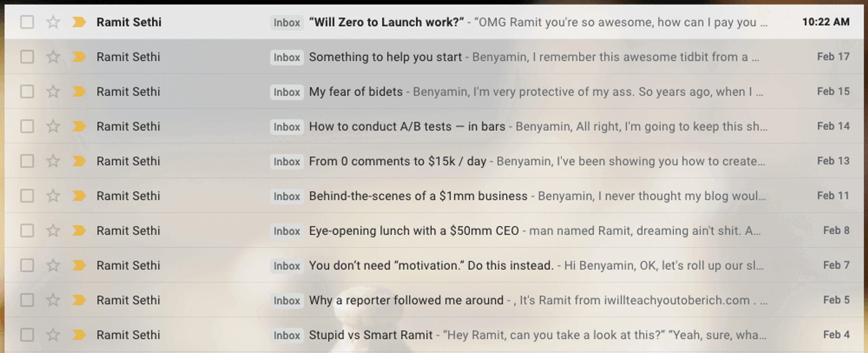This screenshot has width=868, height=353.
Task: Select the "Behind-the-scenes of a $1mm business" checkbox
Action: (27, 196)
